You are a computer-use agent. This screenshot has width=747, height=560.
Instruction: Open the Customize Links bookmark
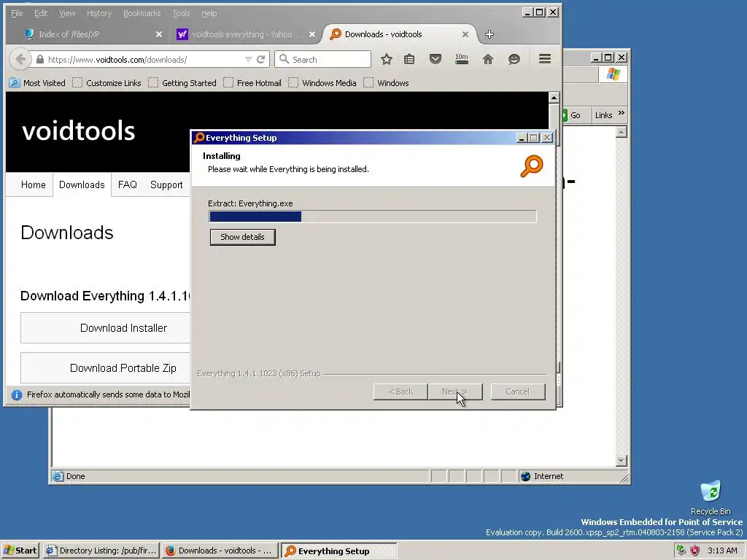click(107, 83)
